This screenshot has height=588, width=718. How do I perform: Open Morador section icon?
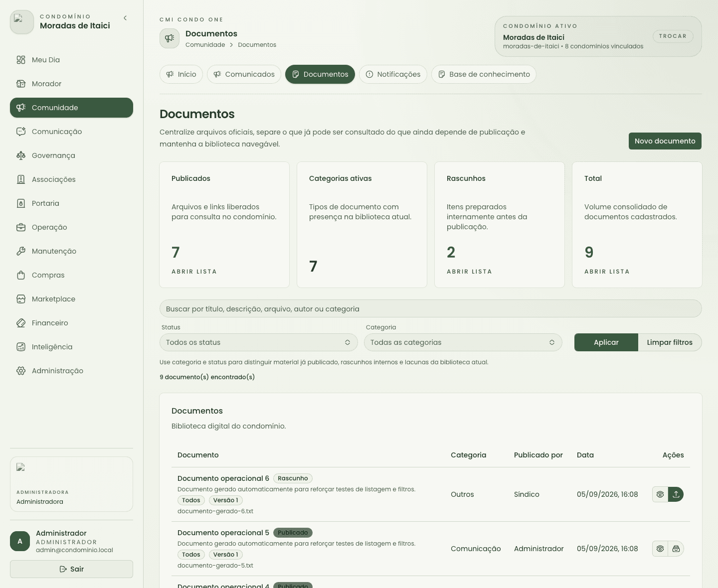(21, 84)
